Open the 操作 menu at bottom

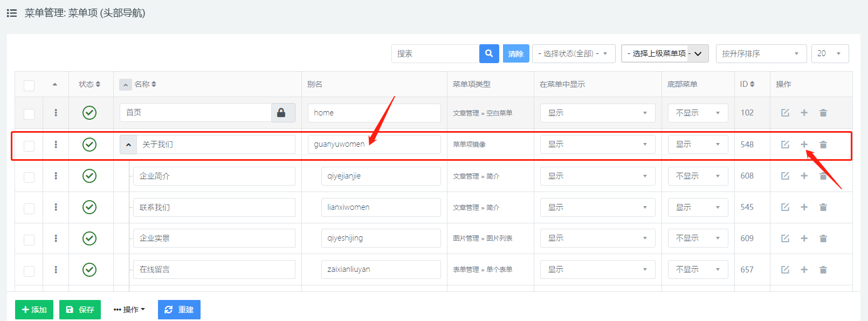(129, 310)
